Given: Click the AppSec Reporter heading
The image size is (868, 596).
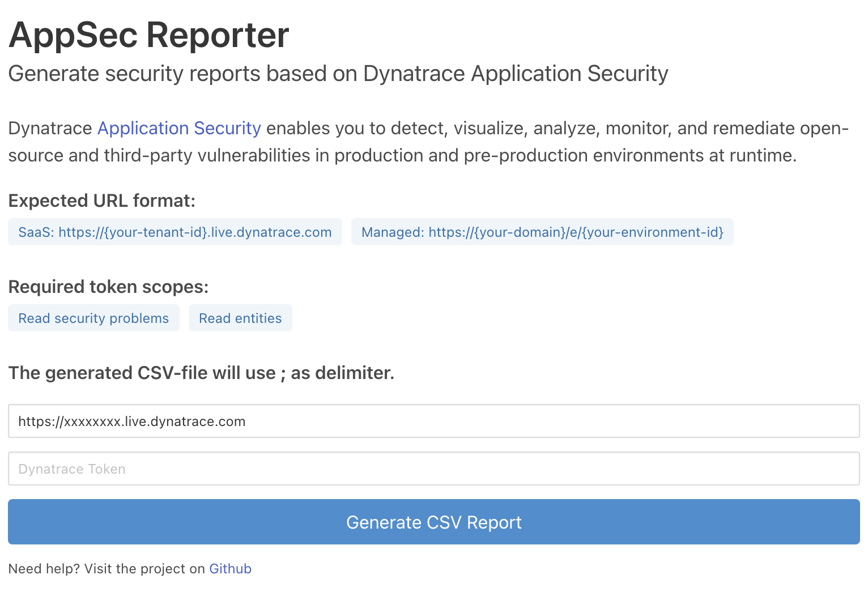Looking at the screenshot, I should point(148,35).
